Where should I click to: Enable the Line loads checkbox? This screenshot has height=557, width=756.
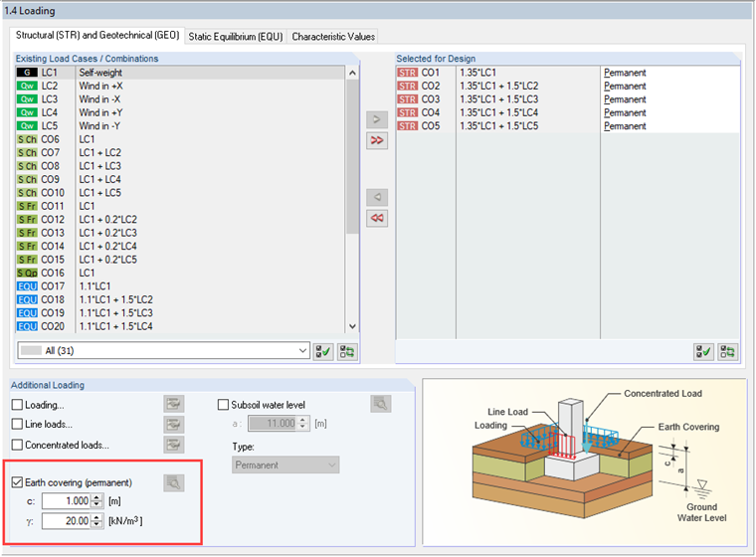click(17, 424)
